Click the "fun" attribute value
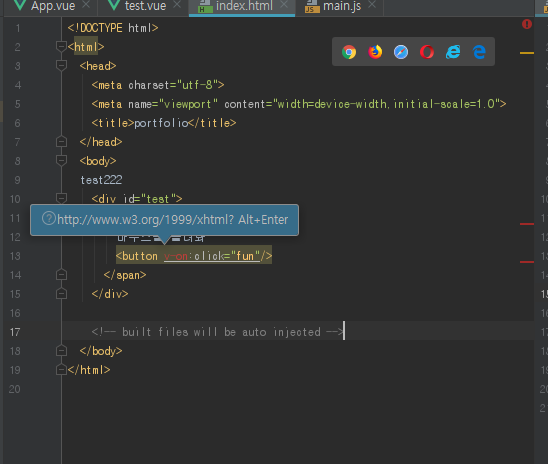The height and width of the screenshot is (464, 548). click(x=245, y=256)
